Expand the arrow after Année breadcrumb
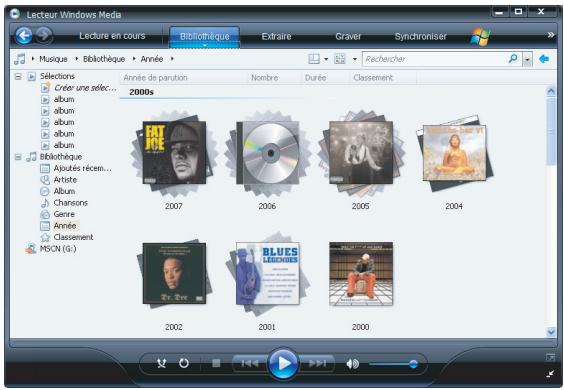Viewport: 564px width, 390px height. click(x=172, y=59)
